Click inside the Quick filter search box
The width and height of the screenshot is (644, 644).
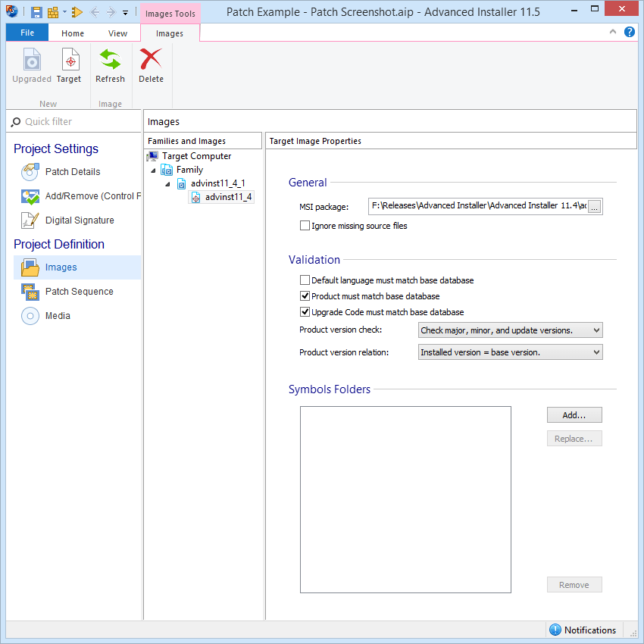pyautogui.click(x=68, y=121)
